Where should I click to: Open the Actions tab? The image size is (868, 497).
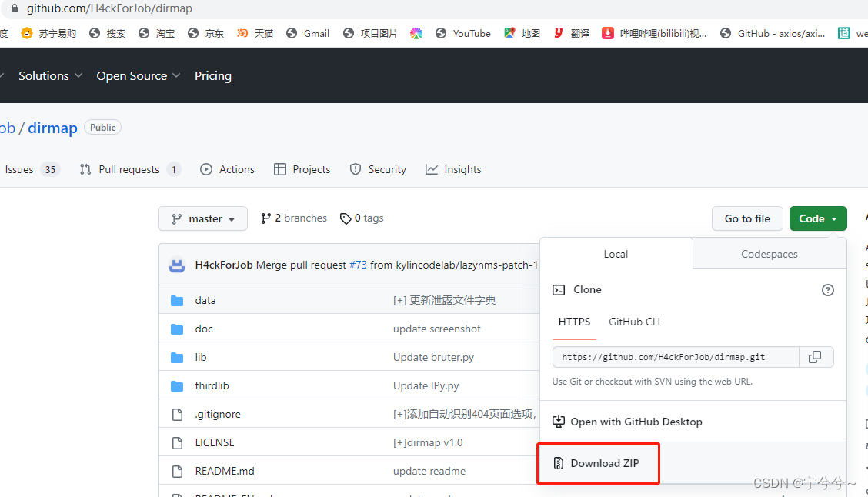[x=228, y=169]
